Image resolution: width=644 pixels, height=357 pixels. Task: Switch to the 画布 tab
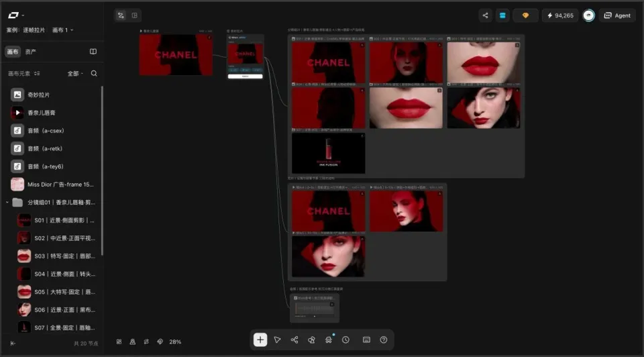point(13,52)
